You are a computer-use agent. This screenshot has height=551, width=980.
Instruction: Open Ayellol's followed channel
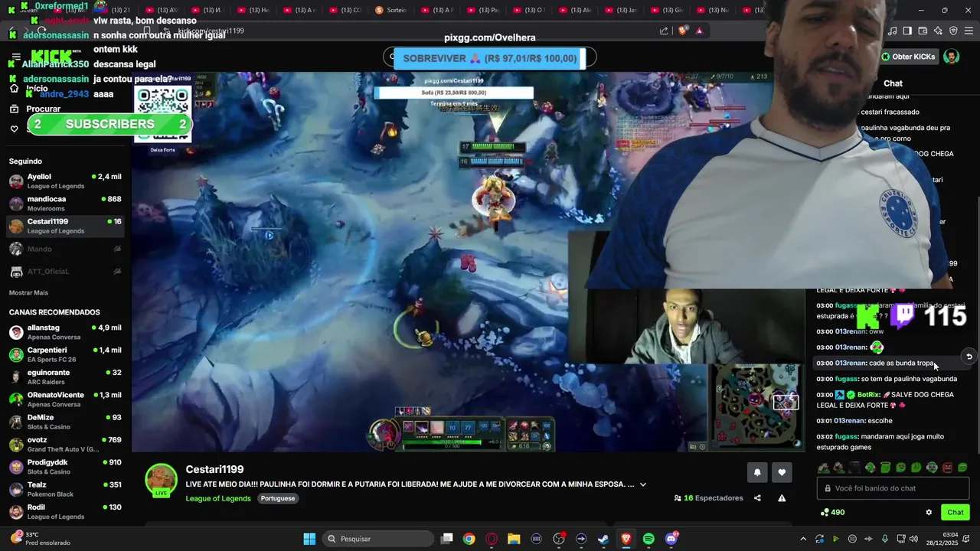point(65,181)
